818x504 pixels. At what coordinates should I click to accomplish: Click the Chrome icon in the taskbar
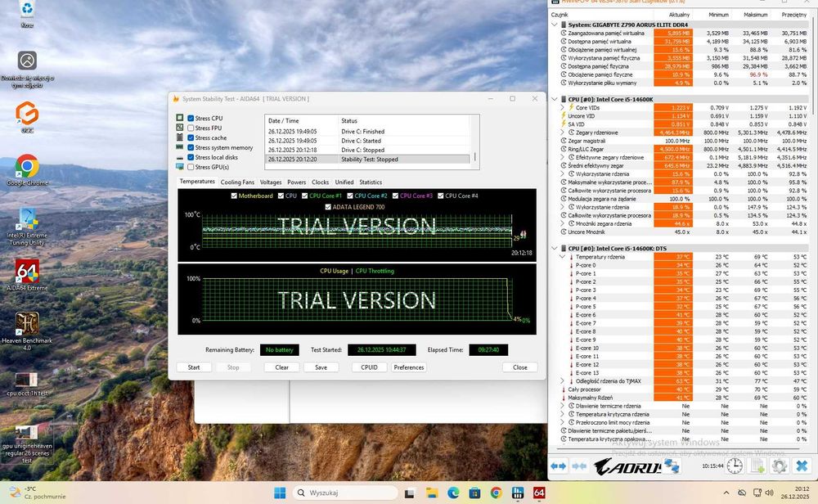(x=497, y=493)
